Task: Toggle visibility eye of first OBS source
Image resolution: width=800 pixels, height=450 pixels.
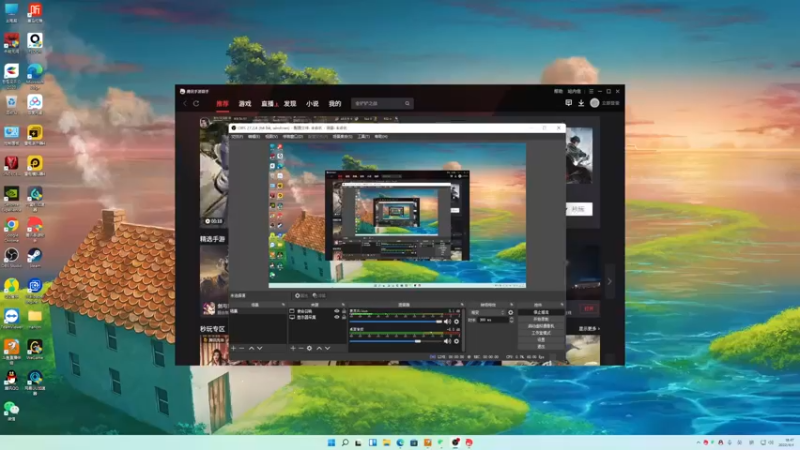Action: [x=337, y=311]
